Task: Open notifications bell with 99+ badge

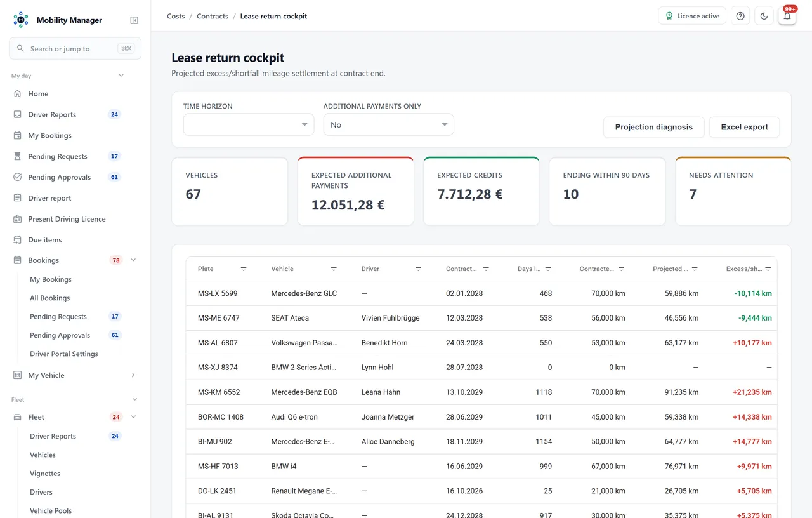Action: [x=787, y=16]
